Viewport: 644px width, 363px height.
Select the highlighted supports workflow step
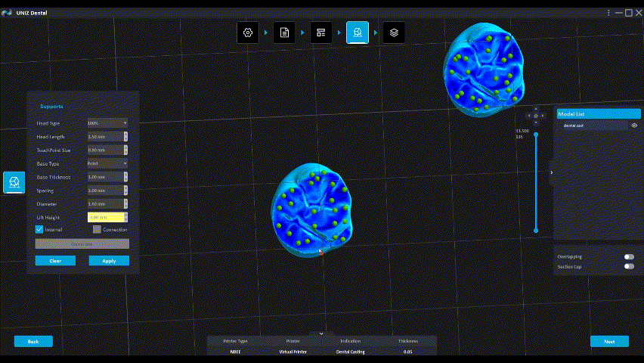[358, 33]
